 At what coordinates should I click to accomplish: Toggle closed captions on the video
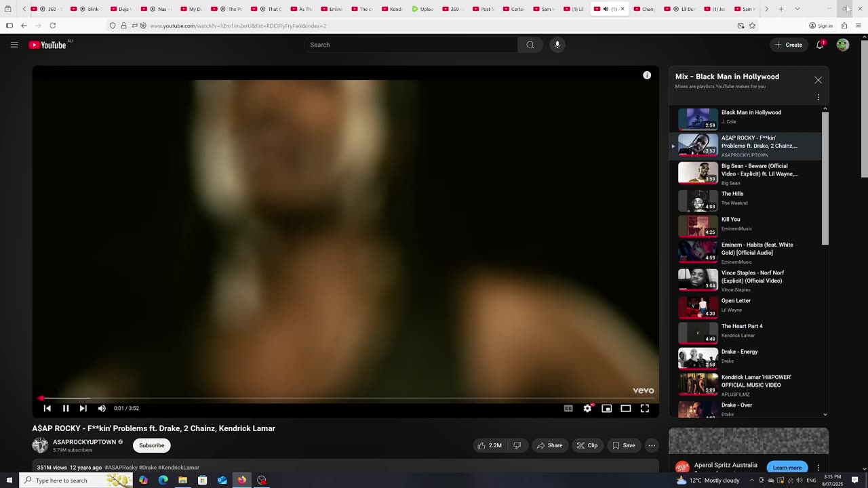568,408
